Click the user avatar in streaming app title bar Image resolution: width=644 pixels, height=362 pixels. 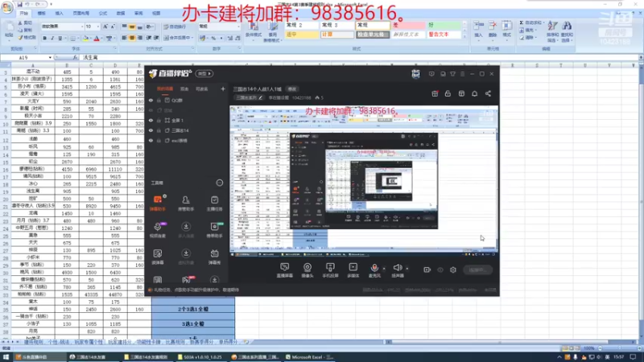(415, 74)
